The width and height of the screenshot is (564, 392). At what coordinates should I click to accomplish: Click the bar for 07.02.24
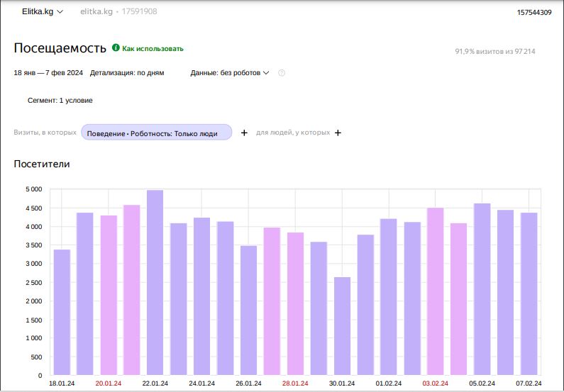click(x=529, y=294)
